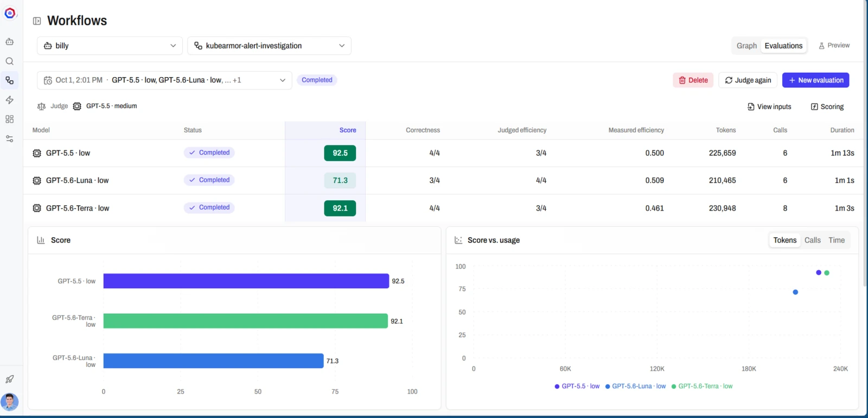The height and width of the screenshot is (418, 868).
Task: Click the judge scales icon
Action: pyautogui.click(x=41, y=106)
